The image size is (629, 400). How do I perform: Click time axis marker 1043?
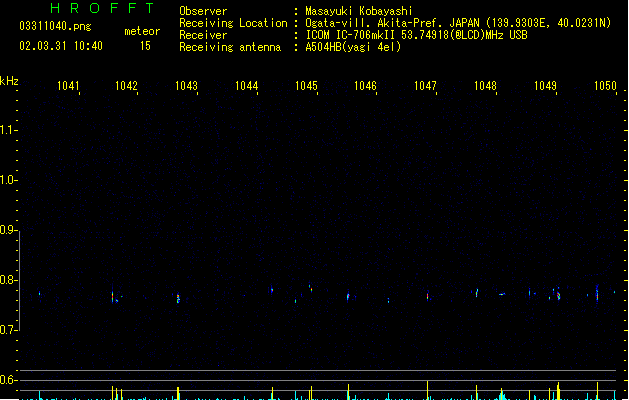point(187,86)
